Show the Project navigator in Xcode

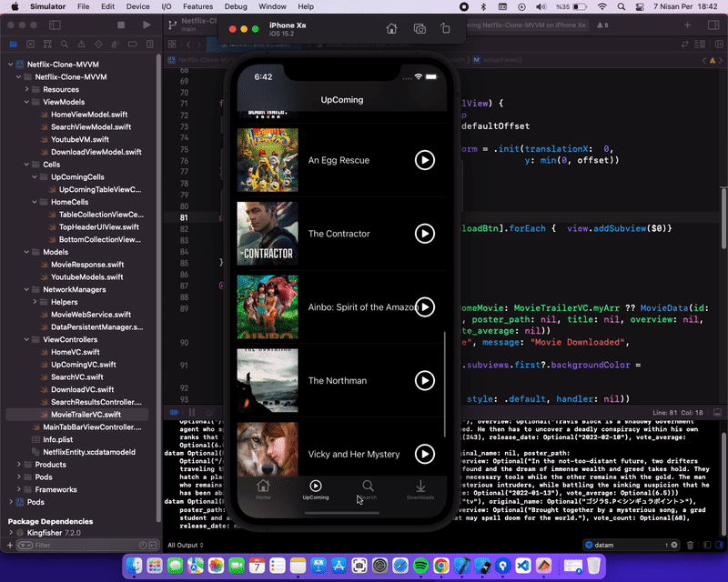[x=14, y=44]
